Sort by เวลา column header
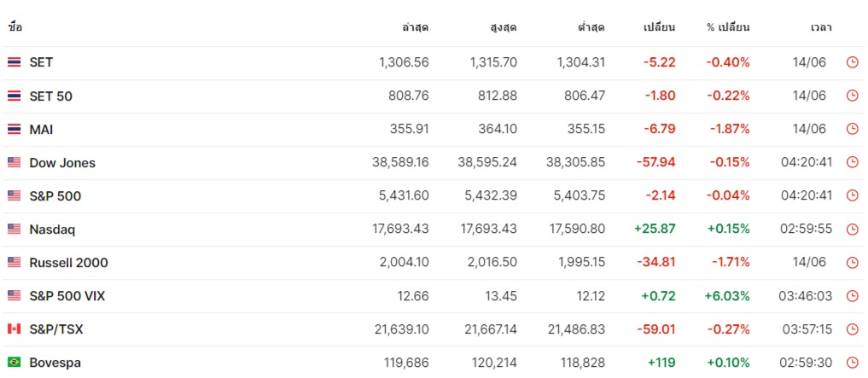The height and width of the screenshot is (378, 868). click(x=820, y=27)
